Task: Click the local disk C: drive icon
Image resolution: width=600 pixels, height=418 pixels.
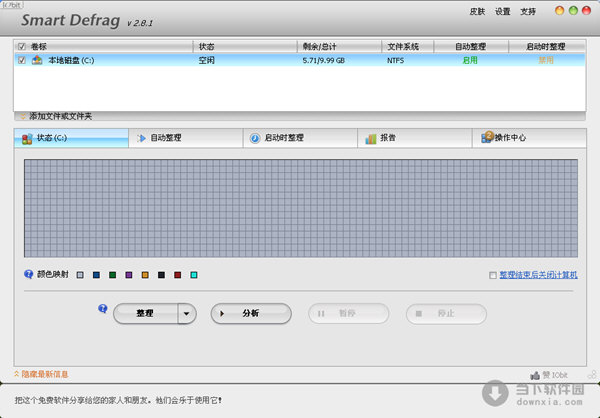Action: 37,60
